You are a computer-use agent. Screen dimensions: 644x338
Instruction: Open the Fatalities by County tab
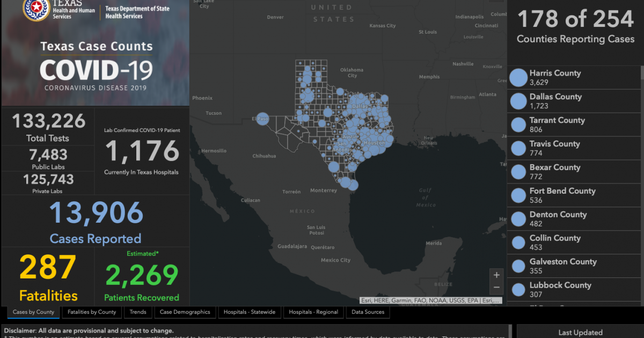(92, 312)
